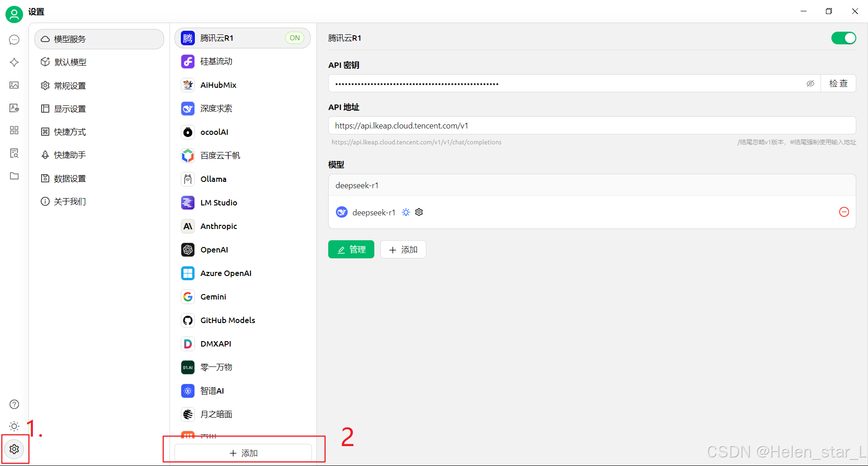The height and width of the screenshot is (466, 868).
Task: Select the Azure OpenAI provider
Action: 242,273
